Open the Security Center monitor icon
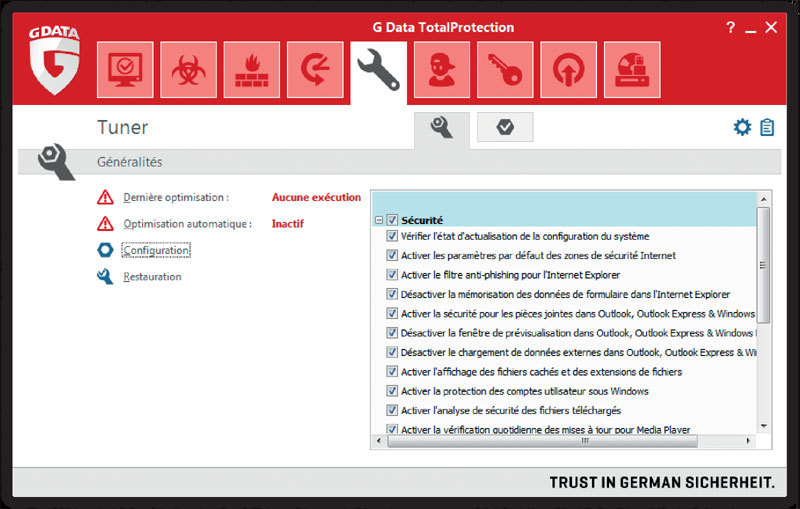Screen dimensions: 800x509 [125, 70]
